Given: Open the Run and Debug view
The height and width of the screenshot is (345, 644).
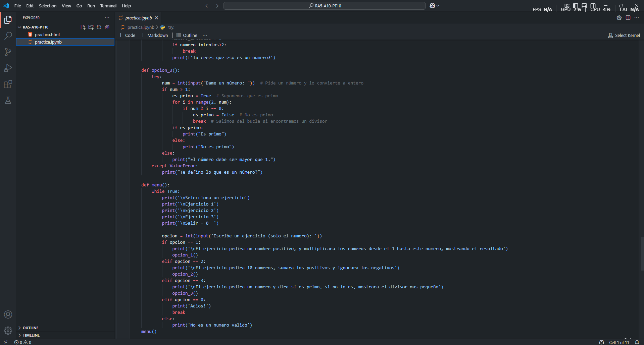Looking at the screenshot, I should point(8,68).
